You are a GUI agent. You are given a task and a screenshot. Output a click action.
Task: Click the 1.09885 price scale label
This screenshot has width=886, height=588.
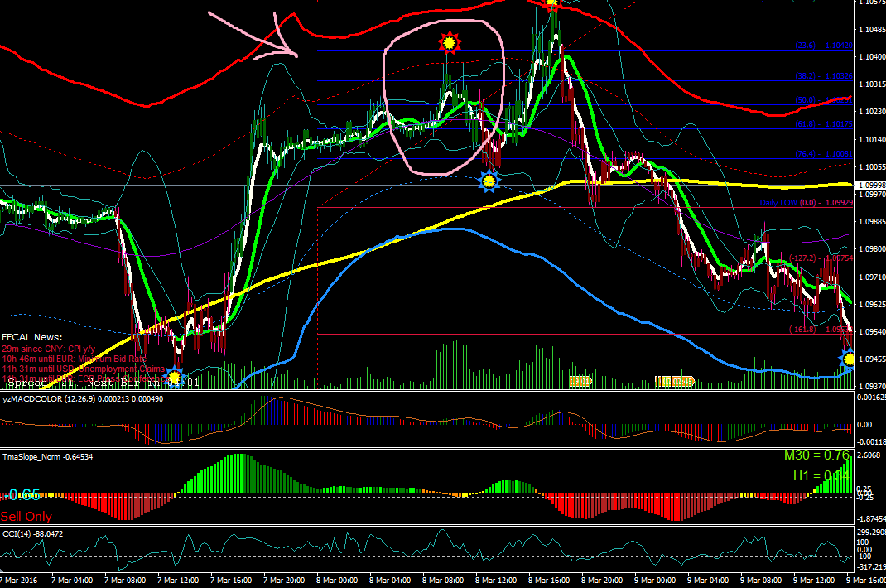click(872, 222)
